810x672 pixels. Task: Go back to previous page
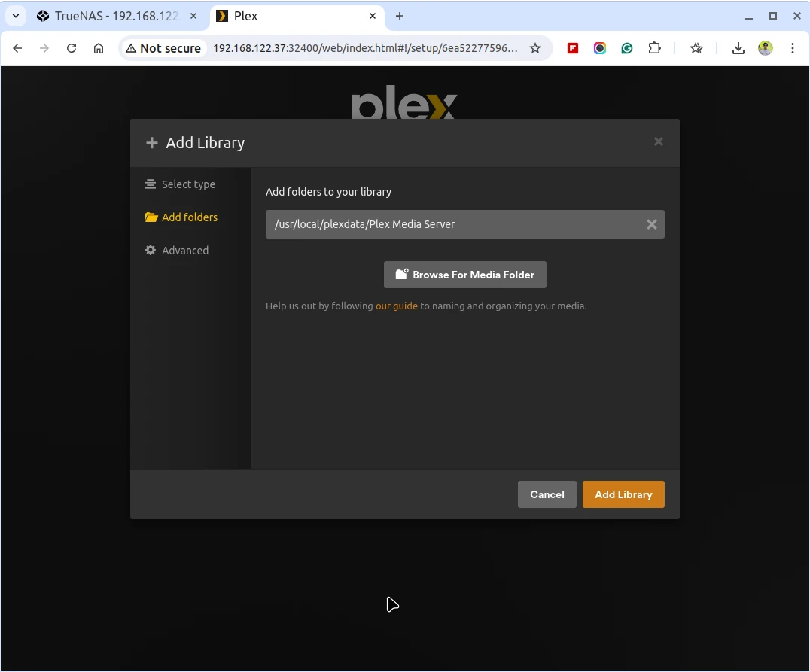click(17, 48)
